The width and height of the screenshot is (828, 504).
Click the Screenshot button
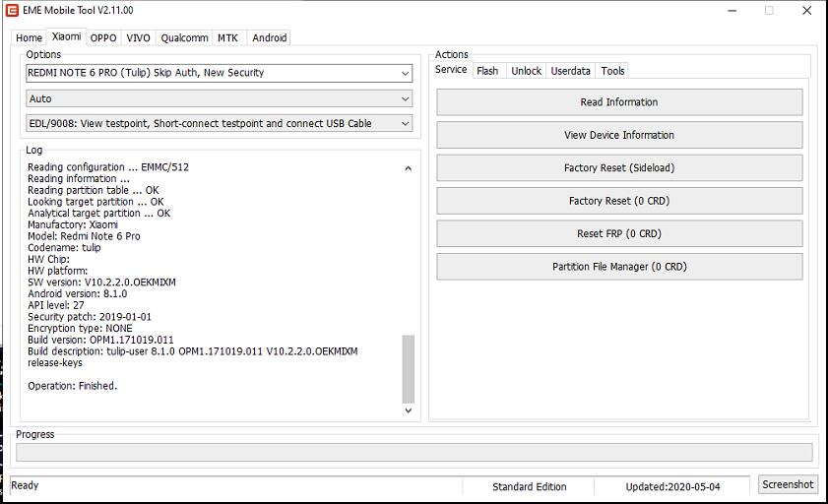(x=788, y=484)
